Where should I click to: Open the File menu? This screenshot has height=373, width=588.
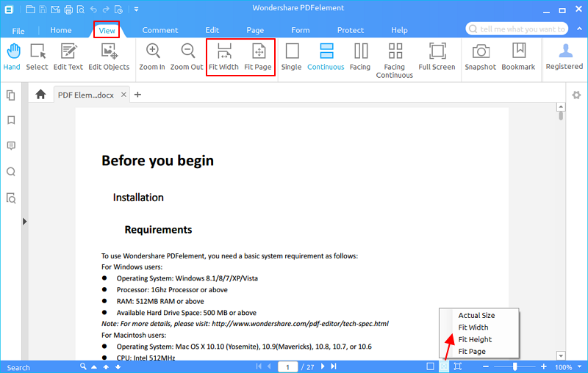[x=18, y=31]
